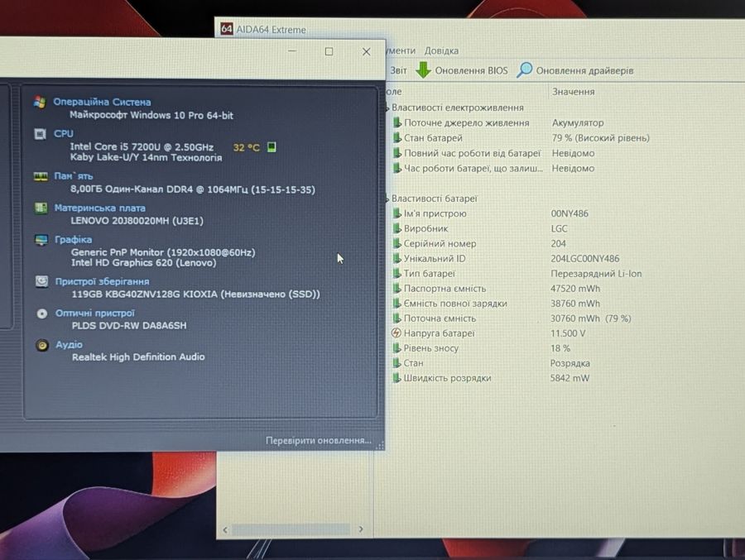Open the Операційна Система section link
The height and width of the screenshot is (560, 745).
coord(102,102)
